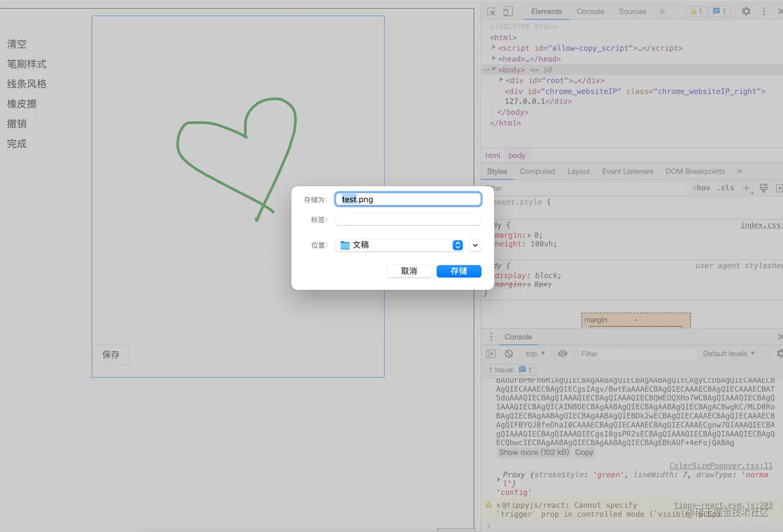Open console drawer three-dot menu
783x532 pixels.
pyautogui.click(x=491, y=337)
